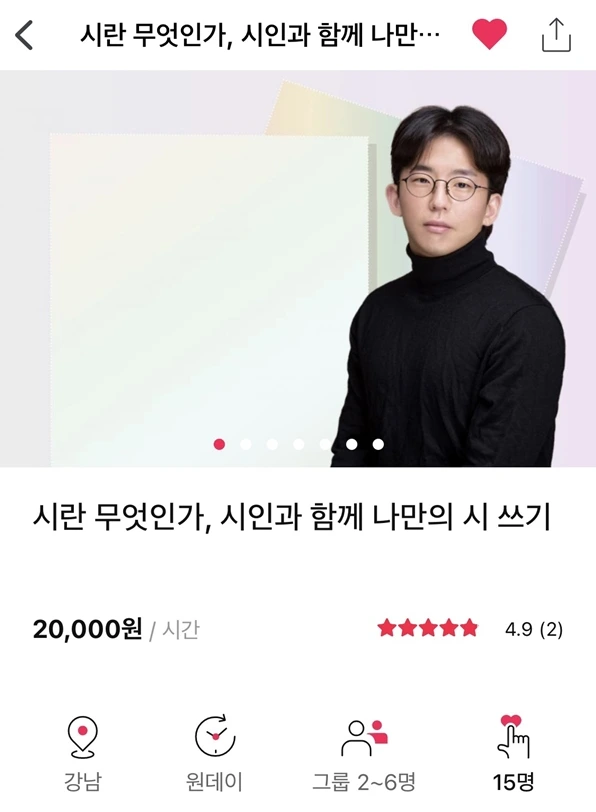Select the fourth carousel dot
This screenshot has height=812, width=596.
pyautogui.click(x=299, y=444)
